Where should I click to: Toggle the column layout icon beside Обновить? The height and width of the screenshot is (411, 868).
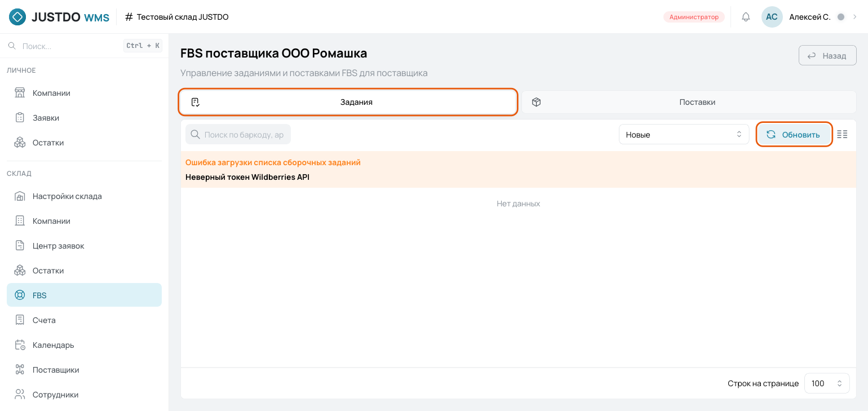[842, 134]
